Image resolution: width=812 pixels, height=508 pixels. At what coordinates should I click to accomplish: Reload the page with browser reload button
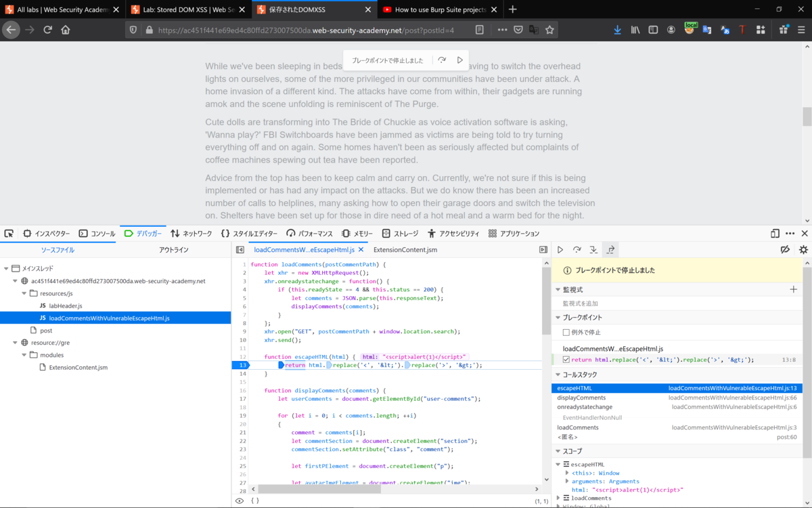tap(47, 30)
